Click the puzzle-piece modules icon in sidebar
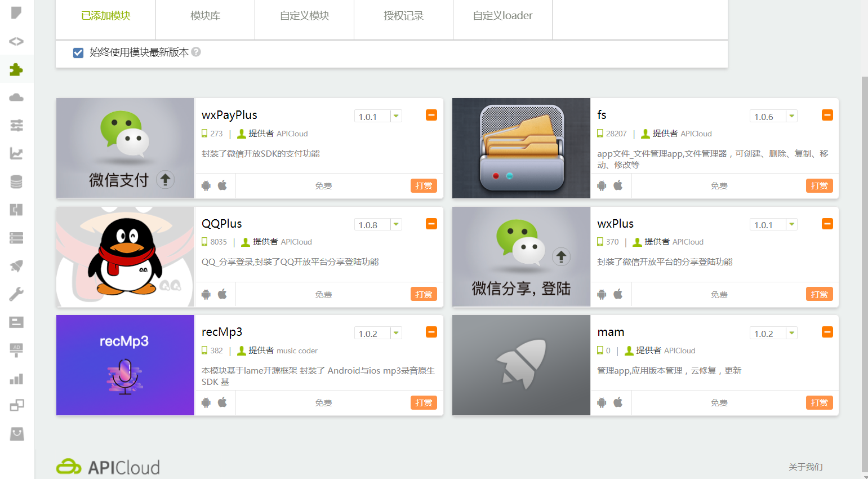Screen dimensions: 868x479 pos(16,69)
